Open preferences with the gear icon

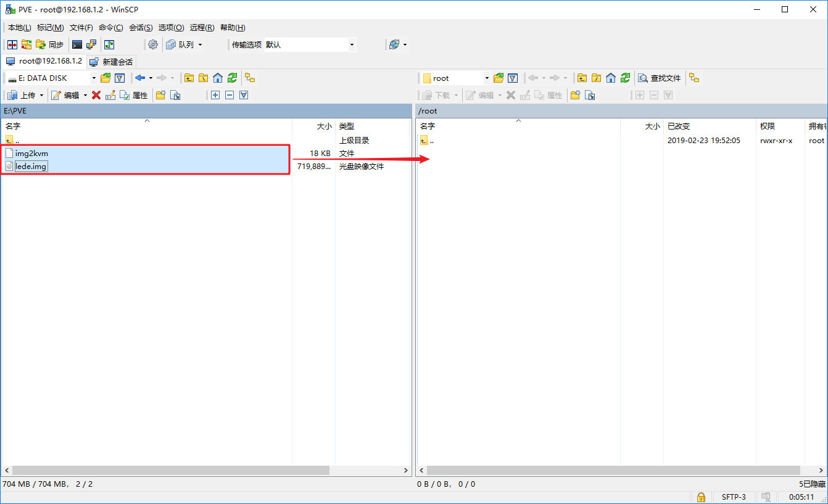153,44
